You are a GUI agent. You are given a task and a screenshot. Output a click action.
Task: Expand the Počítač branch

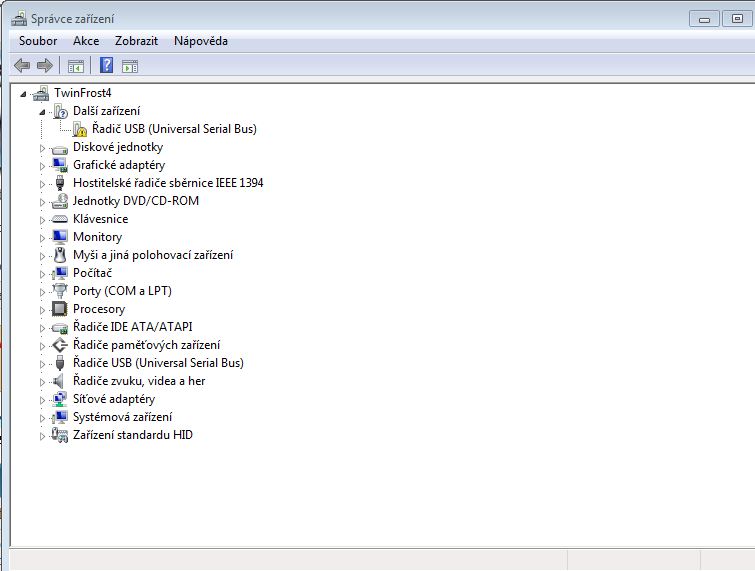pos(42,274)
